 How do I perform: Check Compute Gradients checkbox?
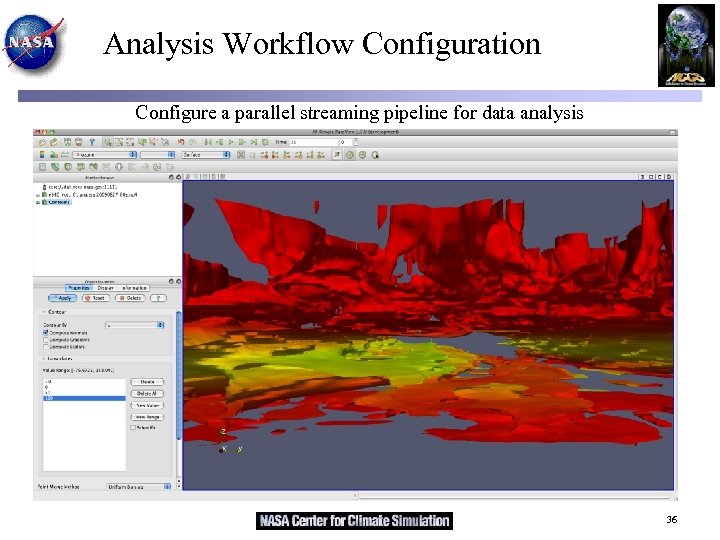point(46,340)
